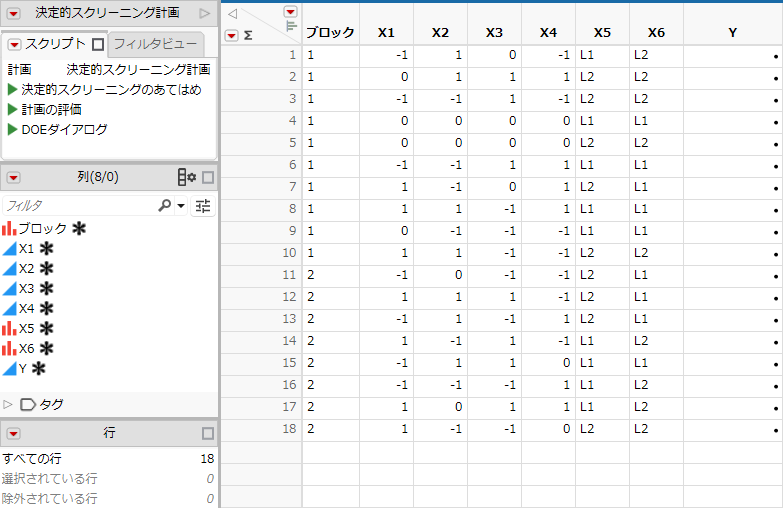Toggle the square box in 列 panel header
Image resolution: width=783 pixels, height=508 pixels.
pos(208,177)
